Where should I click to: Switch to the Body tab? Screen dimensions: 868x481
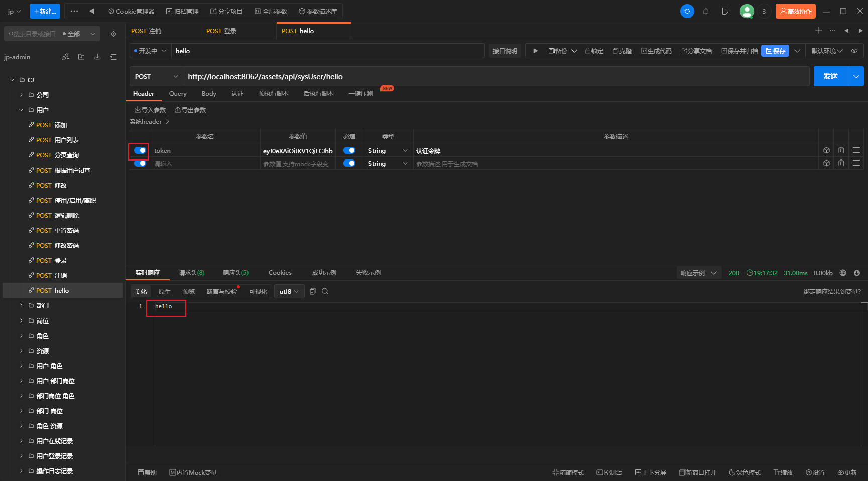click(209, 94)
